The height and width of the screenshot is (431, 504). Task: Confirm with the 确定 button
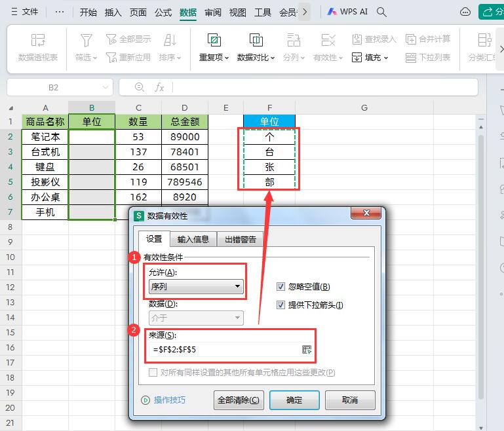point(294,400)
